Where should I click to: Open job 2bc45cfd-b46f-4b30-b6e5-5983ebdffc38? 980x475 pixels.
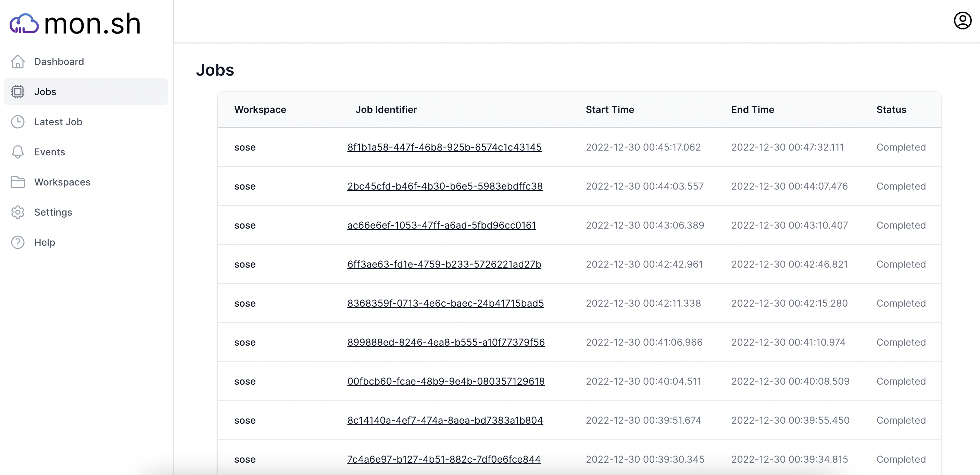pos(445,187)
